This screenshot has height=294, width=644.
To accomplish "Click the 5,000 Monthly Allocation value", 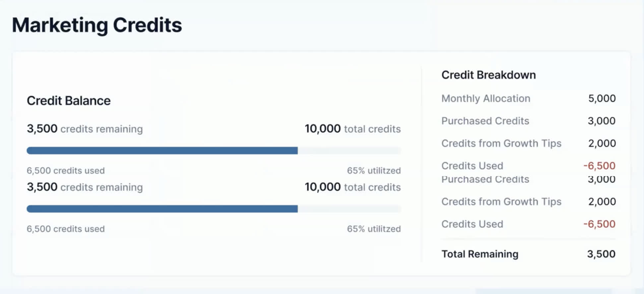I will (x=602, y=99).
